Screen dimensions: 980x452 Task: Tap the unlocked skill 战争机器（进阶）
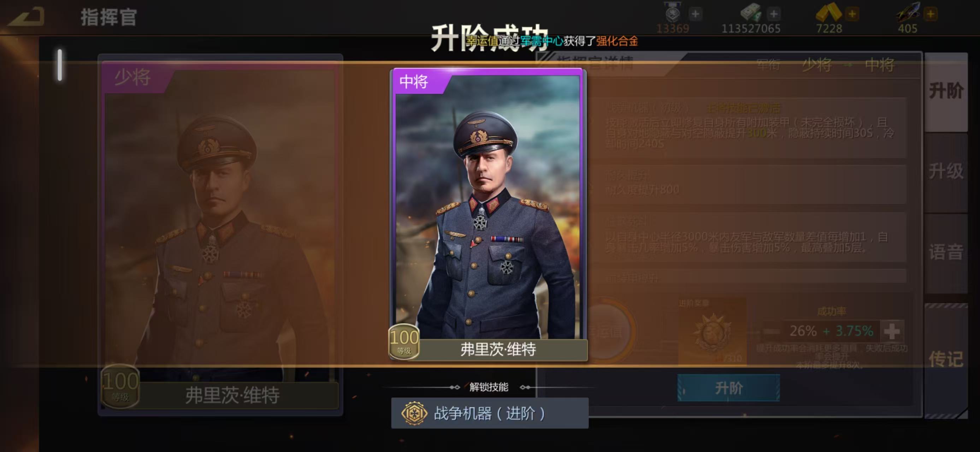click(490, 413)
